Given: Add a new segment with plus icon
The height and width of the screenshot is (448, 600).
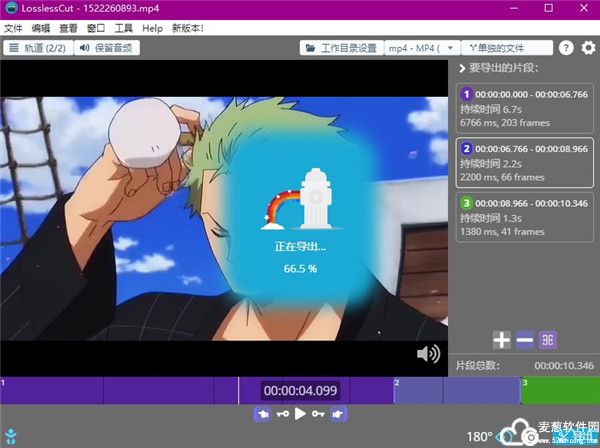Looking at the screenshot, I should pyautogui.click(x=502, y=340).
